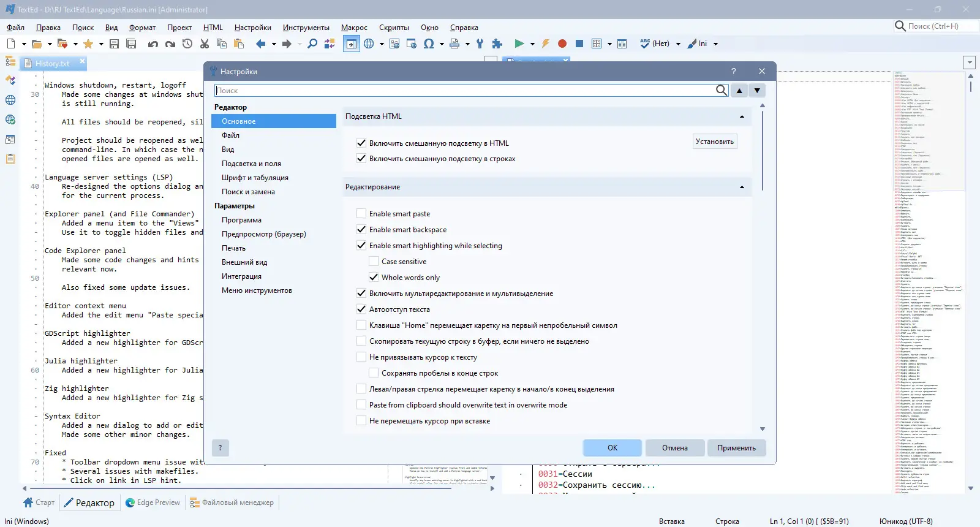Open the wrench tools icon in toolbar
The image size is (980, 527).
coord(480,44)
